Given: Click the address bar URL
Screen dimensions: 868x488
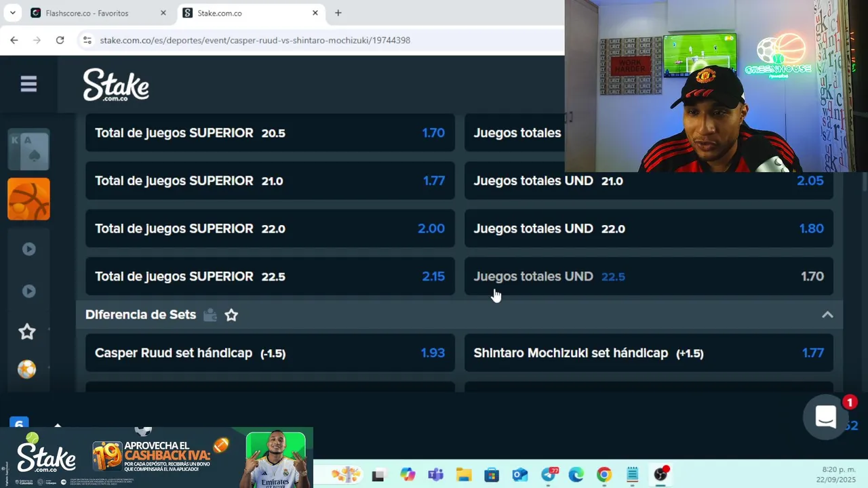Looking at the screenshot, I should point(255,40).
